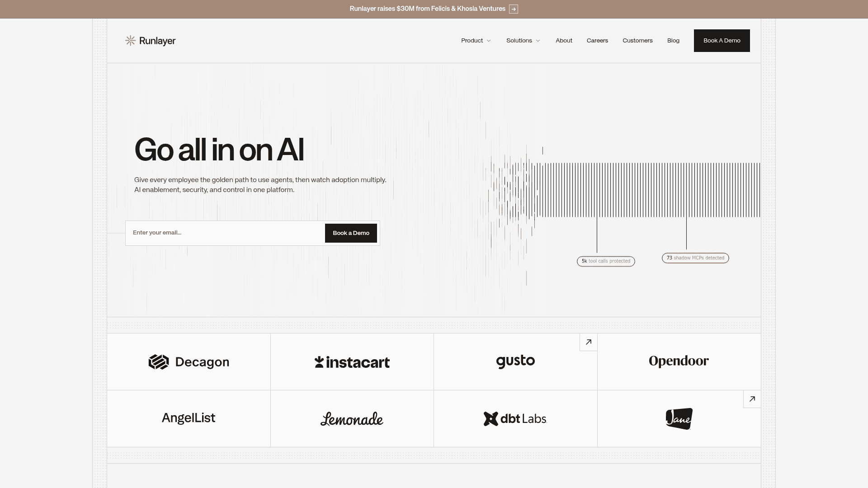Open the Runlayer raises $30M announcement
868x488 pixels.
(x=427, y=9)
